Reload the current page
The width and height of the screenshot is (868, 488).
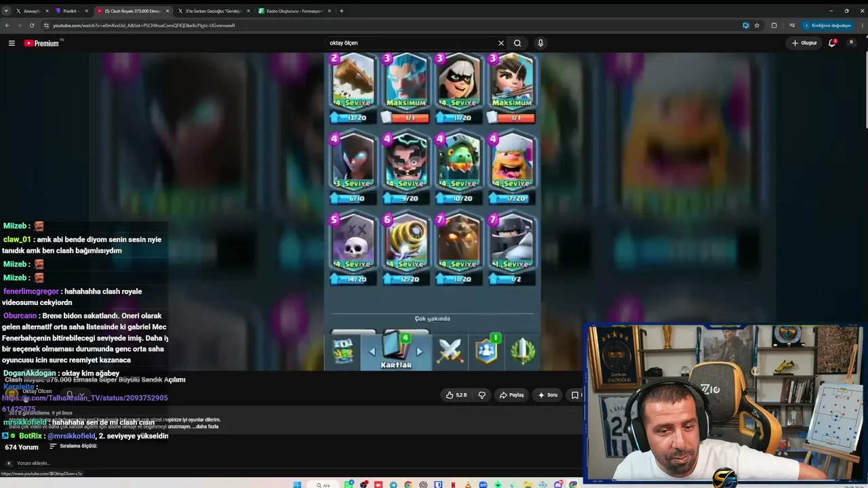coord(33,26)
